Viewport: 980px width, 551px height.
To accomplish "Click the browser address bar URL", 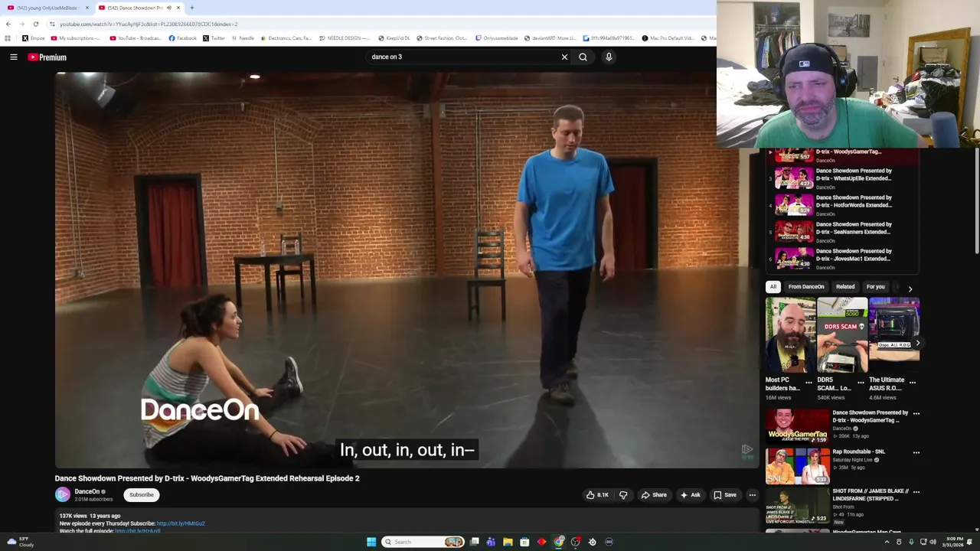I will click(149, 24).
